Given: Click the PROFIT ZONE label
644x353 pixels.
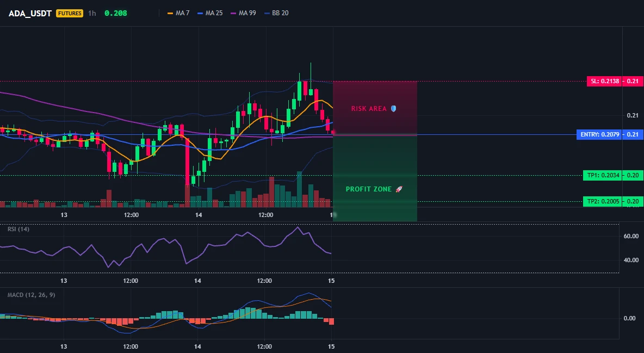Looking at the screenshot, I should [369, 189].
